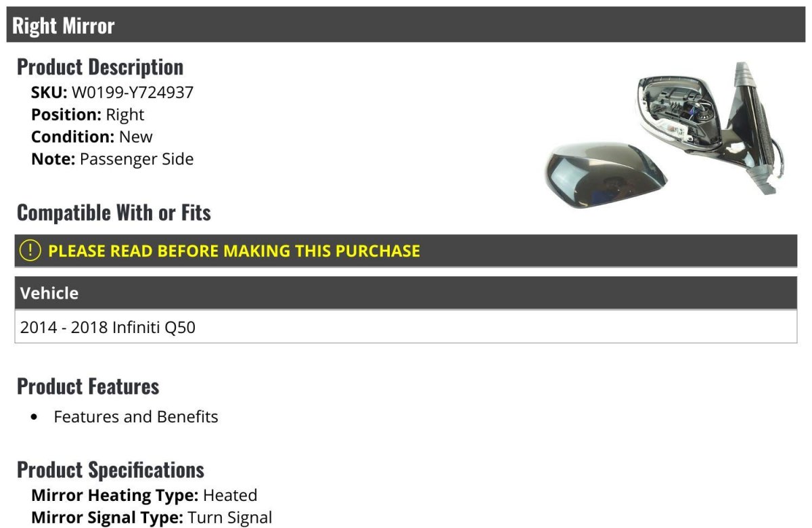Click the Compatible With or Fits heading
812x528 pixels.
114,213
